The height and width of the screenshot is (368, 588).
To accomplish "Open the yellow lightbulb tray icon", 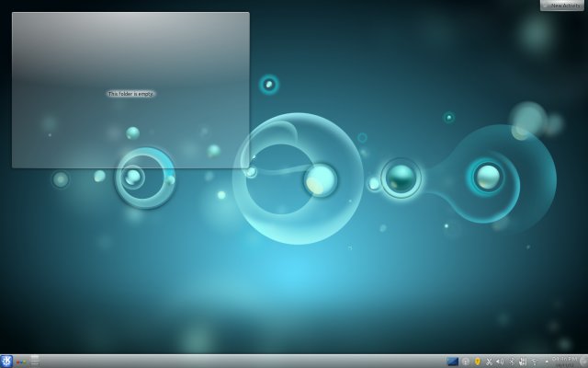I will (478, 362).
